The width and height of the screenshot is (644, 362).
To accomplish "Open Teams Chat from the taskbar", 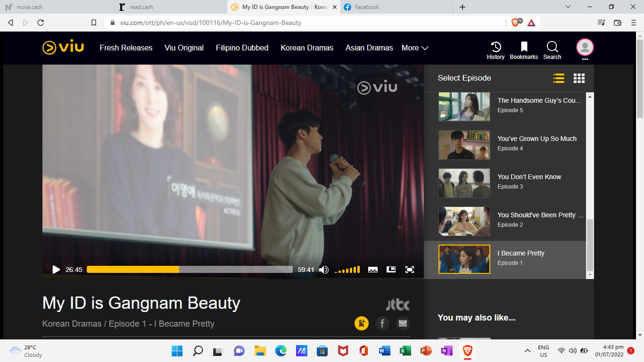I will [239, 351].
